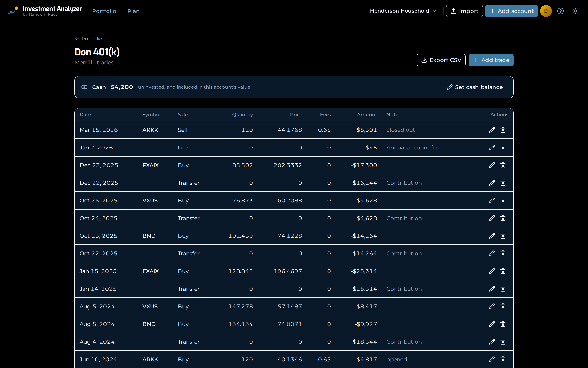This screenshot has height=368, width=588.
Task: Edit the Aug 4, 2024 transfer
Action: click(492, 342)
